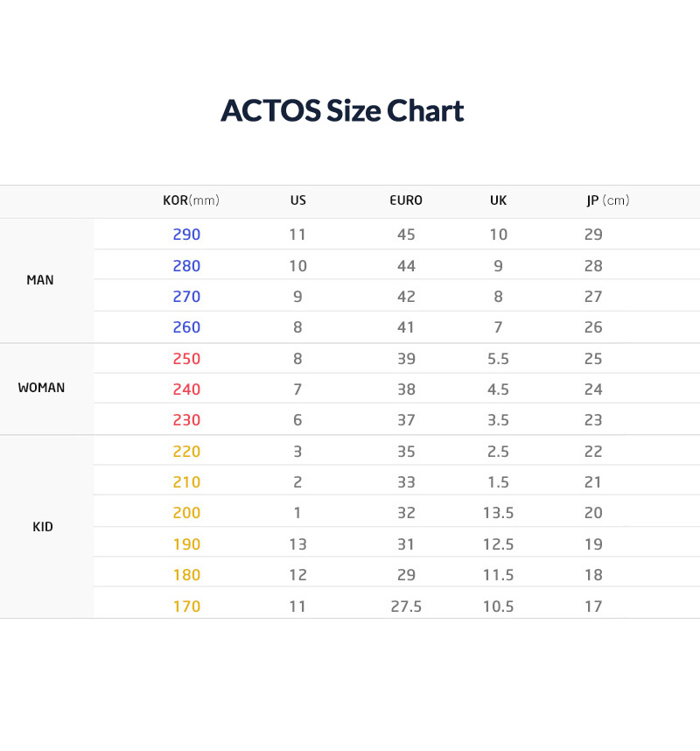Click the MAN category label
Screen dimensions: 700x751
coord(40,280)
